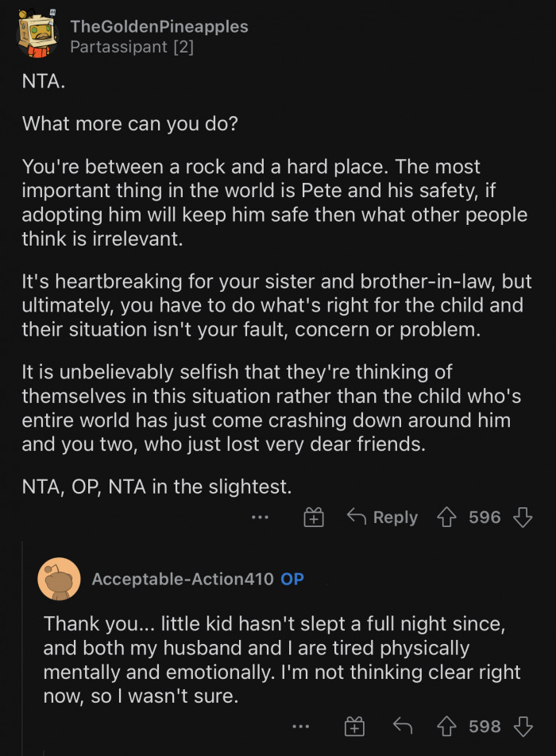The image size is (556, 756).
Task: Click the award gift icon under OP's reply
Action: 354,726
